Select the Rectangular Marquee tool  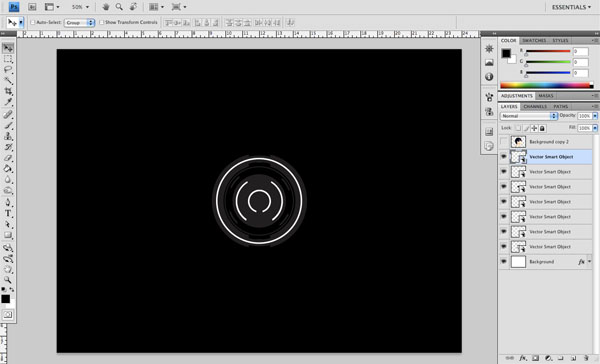[8, 59]
